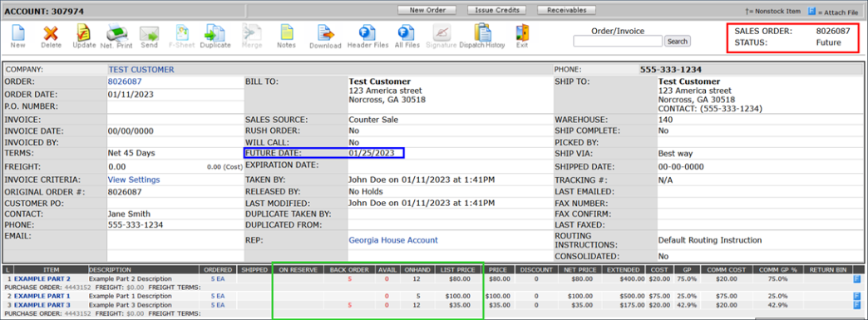This screenshot has height=320, width=868.
Task: Open the EXAMPLE PART 3 item link
Action: point(42,305)
